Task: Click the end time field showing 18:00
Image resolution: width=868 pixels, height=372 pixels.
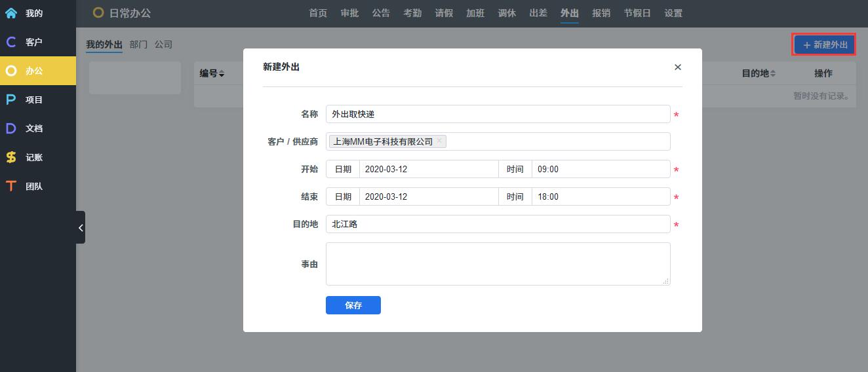Action: [600, 196]
